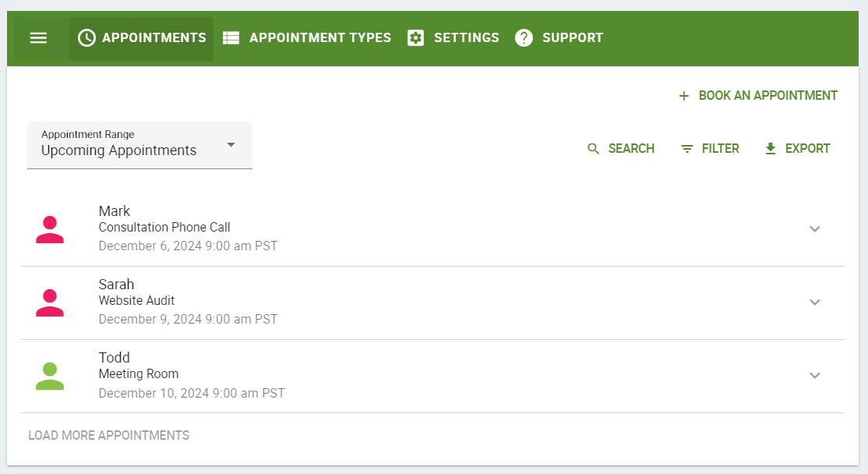Click Load More Appointments

click(109, 435)
